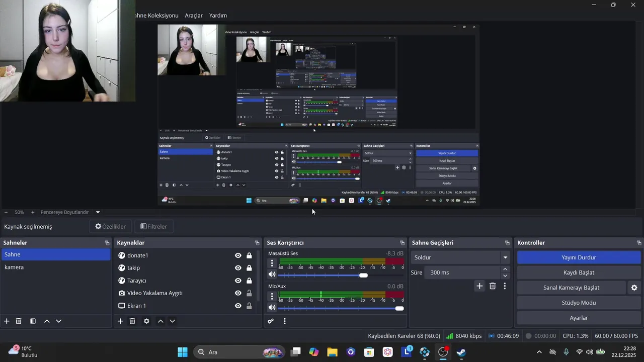Open Sahne Koleksiyonu menu
Viewport: 644px width, 362px height.
pos(156,16)
